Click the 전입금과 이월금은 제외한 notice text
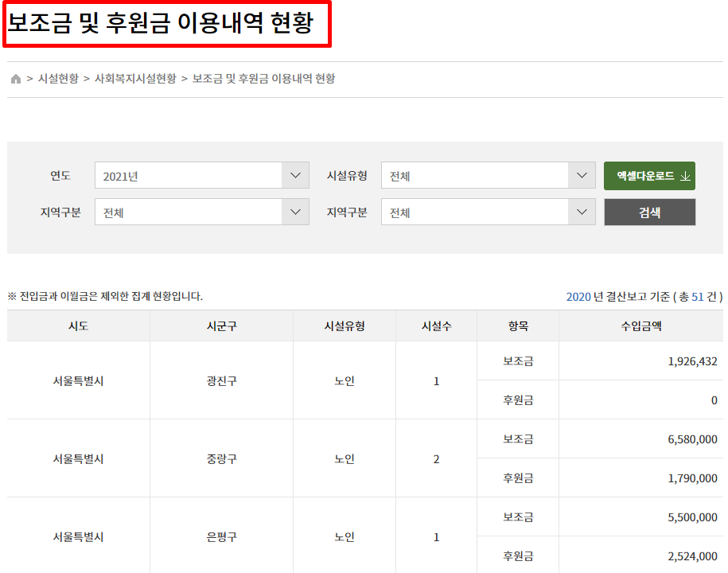Viewport: 728px width, 573px height. point(105,296)
